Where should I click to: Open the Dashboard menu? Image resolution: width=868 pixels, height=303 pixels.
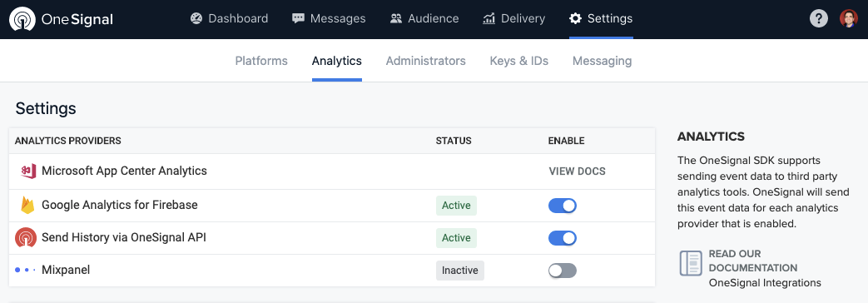(x=229, y=19)
